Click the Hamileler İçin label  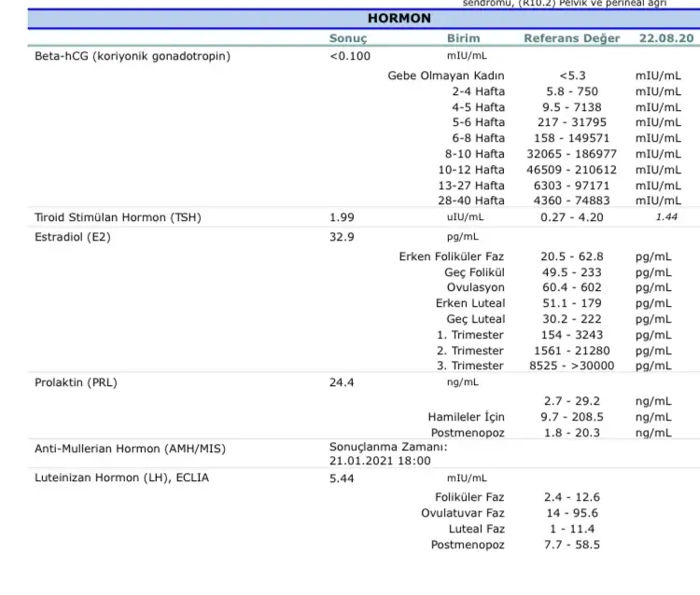pos(466,417)
